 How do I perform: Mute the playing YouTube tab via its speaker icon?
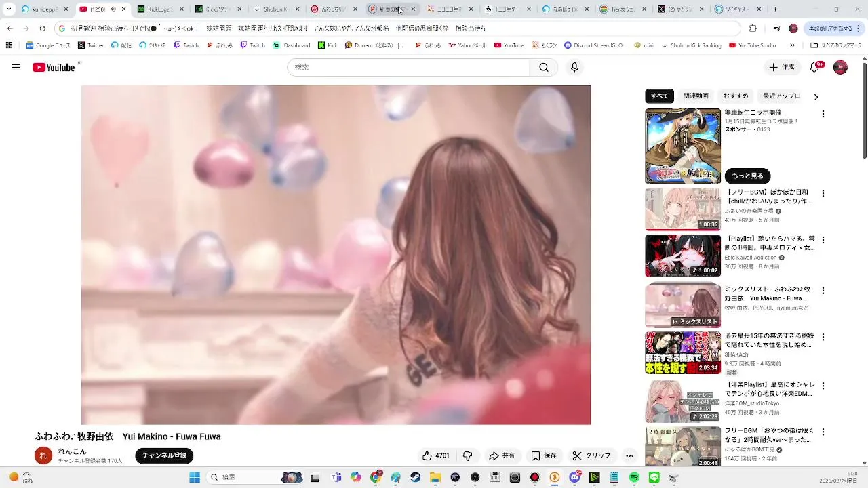113,9
